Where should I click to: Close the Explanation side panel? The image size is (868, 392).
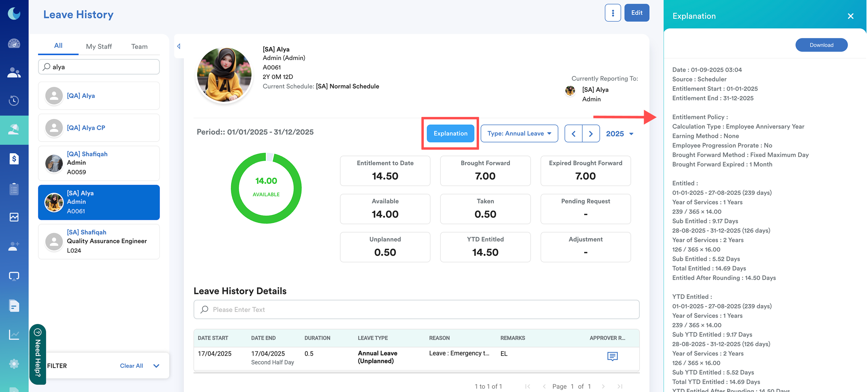850,16
